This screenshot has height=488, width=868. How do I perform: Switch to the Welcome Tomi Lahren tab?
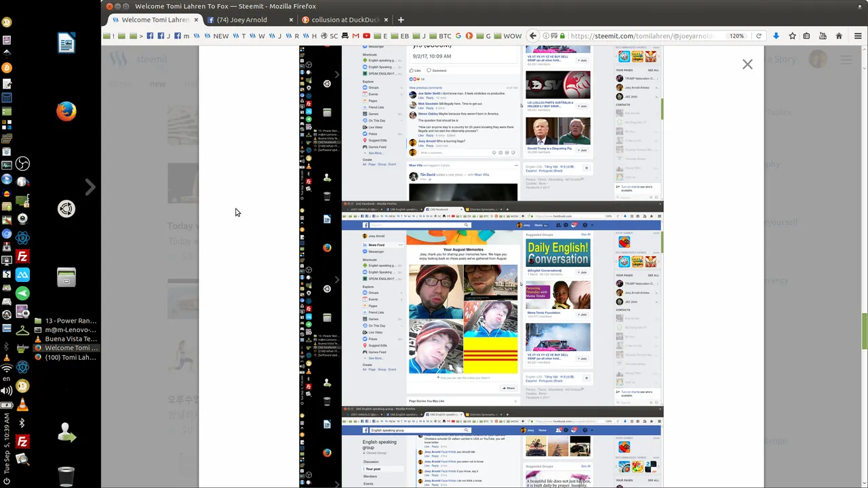pyautogui.click(x=151, y=20)
